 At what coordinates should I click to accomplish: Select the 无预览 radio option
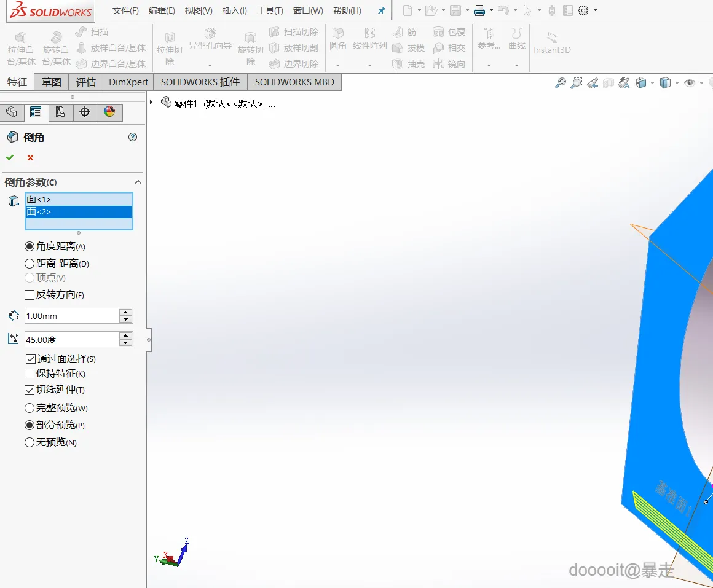pos(30,442)
